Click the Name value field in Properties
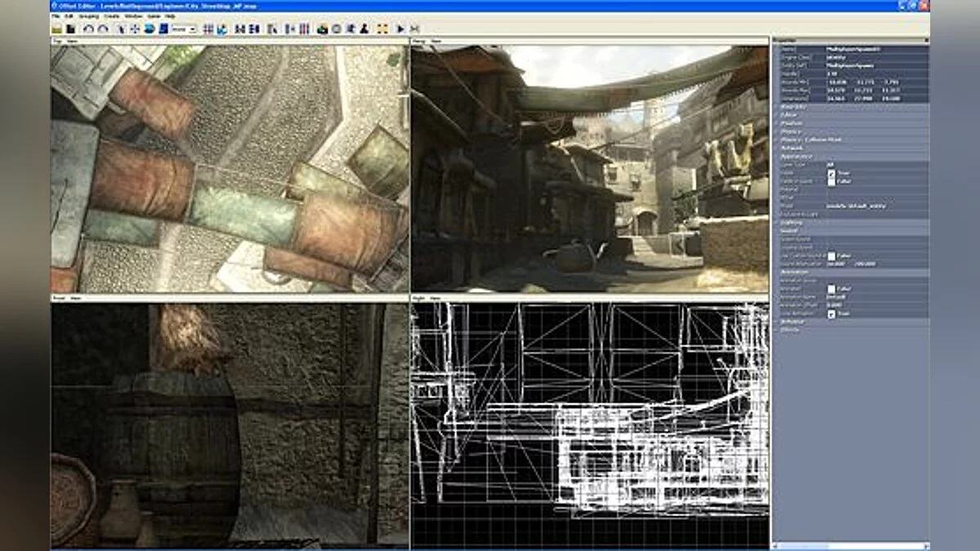The height and width of the screenshot is (551, 980). 877,49
